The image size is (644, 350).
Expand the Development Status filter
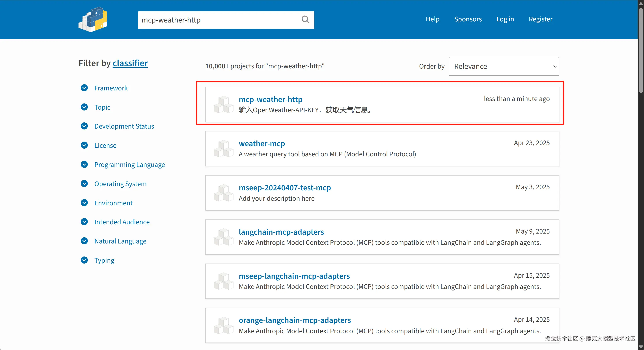click(84, 126)
